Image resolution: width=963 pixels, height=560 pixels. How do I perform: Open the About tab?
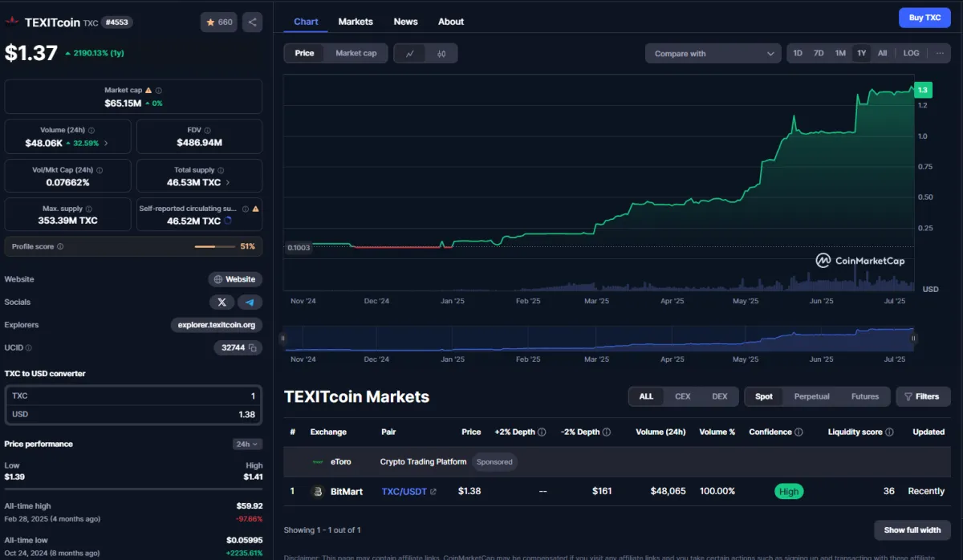click(451, 22)
